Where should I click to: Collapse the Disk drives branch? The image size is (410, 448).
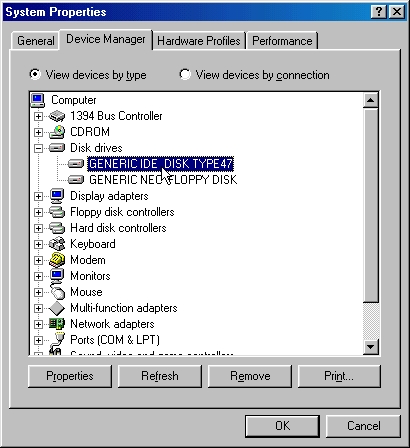[x=38, y=148]
